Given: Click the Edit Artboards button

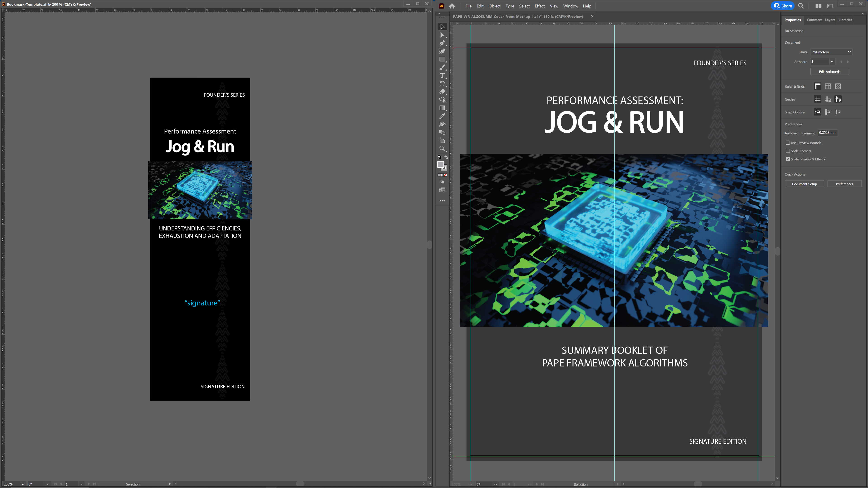Looking at the screenshot, I should pyautogui.click(x=830, y=72).
